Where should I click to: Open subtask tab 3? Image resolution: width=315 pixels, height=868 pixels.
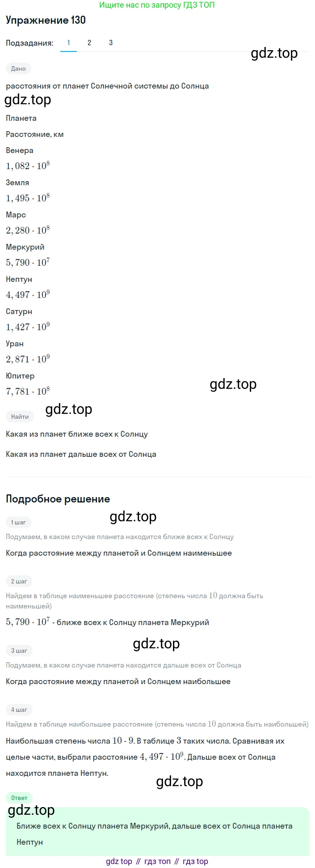111,43
